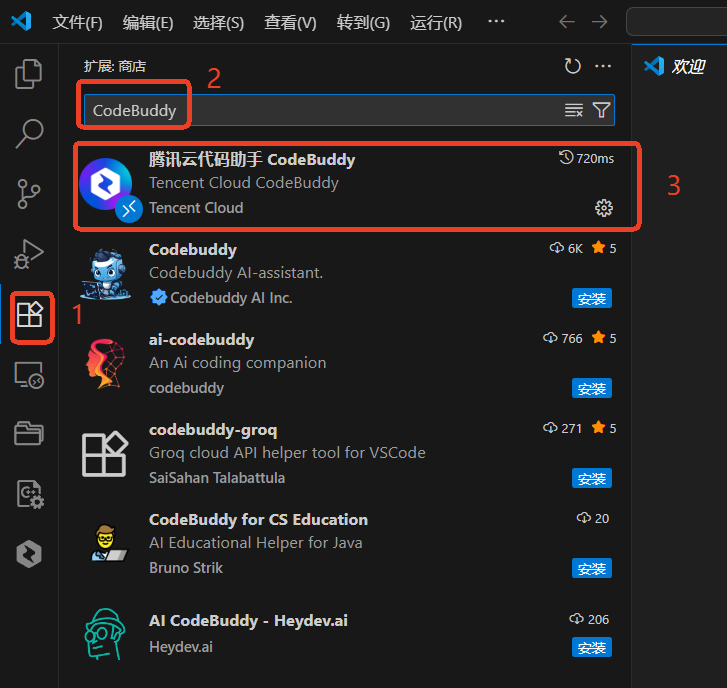Select the ai-codebuddy extension title
Viewport: 727px width, 688px height.
point(201,339)
